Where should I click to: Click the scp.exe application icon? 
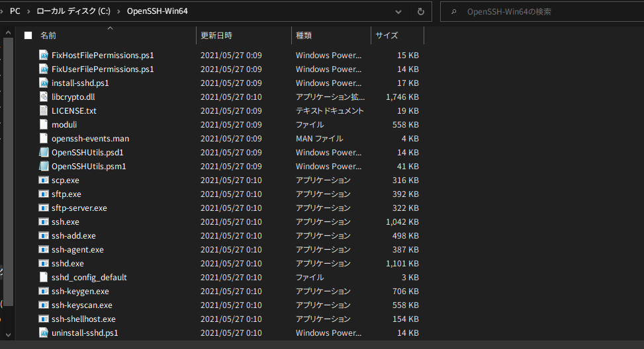point(44,180)
